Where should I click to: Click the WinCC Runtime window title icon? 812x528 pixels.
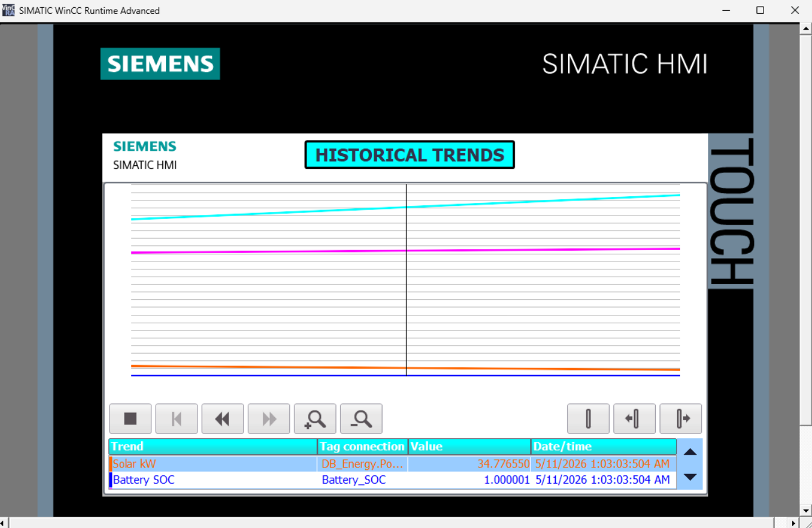pyautogui.click(x=8, y=10)
